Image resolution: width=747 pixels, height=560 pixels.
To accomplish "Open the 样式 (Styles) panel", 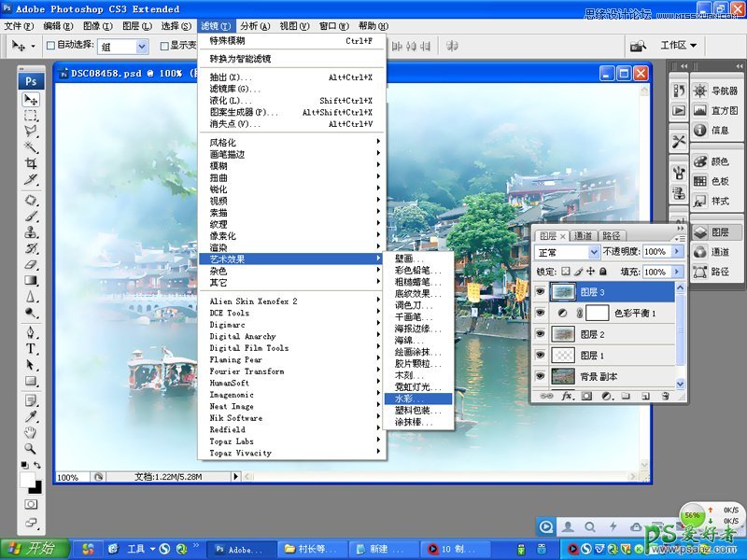I will [720, 201].
